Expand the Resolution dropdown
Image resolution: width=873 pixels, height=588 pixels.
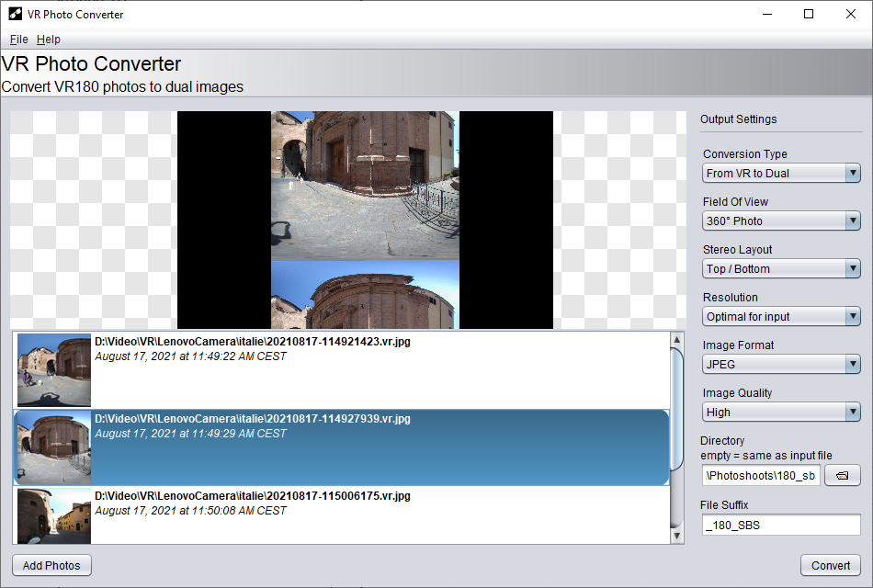[781, 316]
